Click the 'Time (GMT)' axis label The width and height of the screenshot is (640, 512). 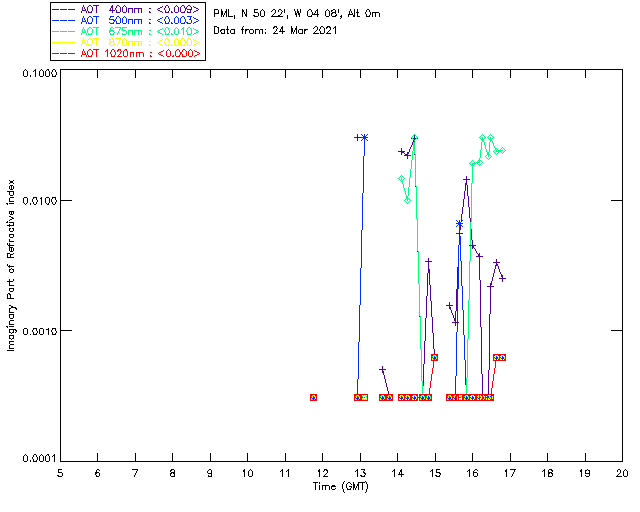[340, 486]
